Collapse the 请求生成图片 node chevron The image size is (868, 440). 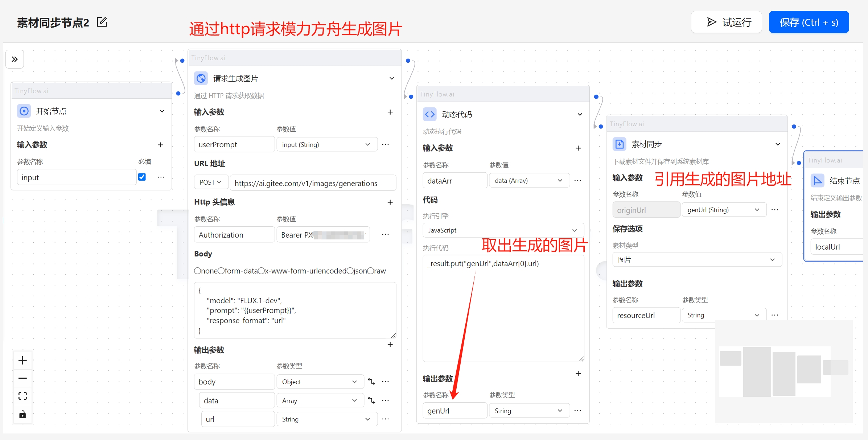click(x=392, y=78)
